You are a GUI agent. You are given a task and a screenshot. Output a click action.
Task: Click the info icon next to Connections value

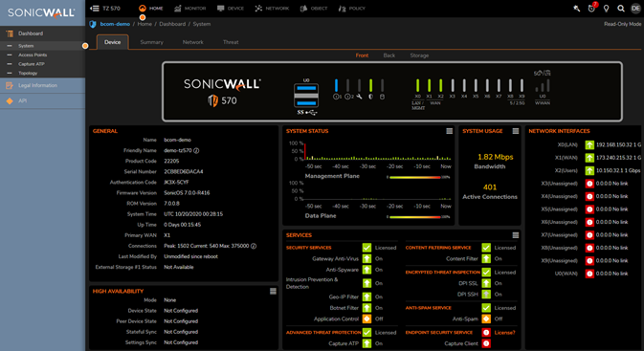[254, 246]
